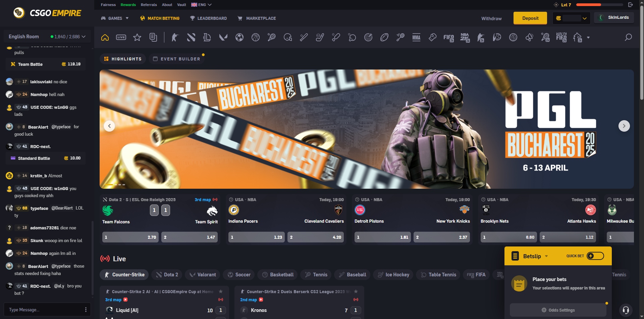Open the Home sports icon
Viewport: 644px width, 319px height.
point(105,37)
